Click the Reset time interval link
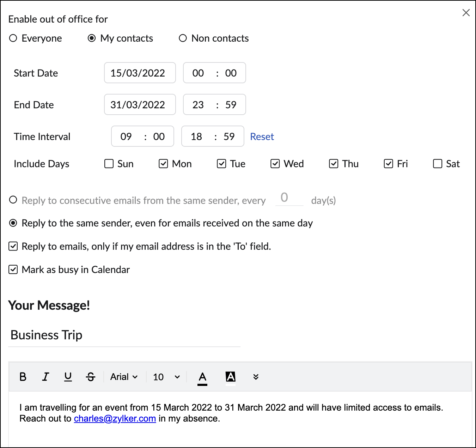Screen dimensions: 476x448 [262, 137]
